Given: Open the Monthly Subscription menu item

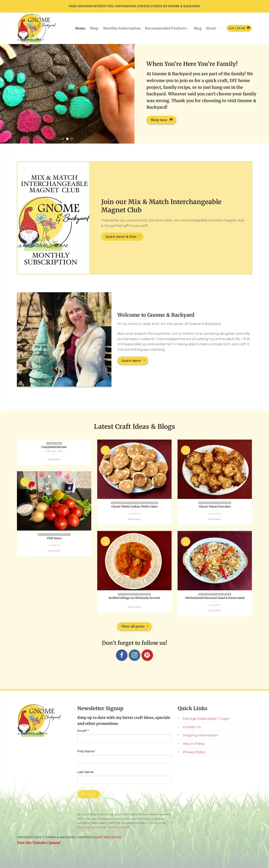Looking at the screenshot, I should tap(122, 28).
